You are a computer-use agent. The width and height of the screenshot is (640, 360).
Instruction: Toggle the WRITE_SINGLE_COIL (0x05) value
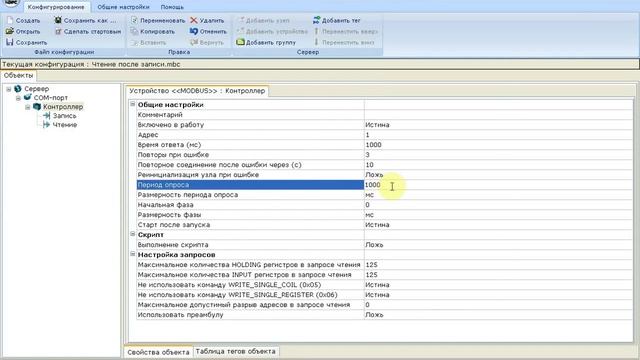pos(498,285)
